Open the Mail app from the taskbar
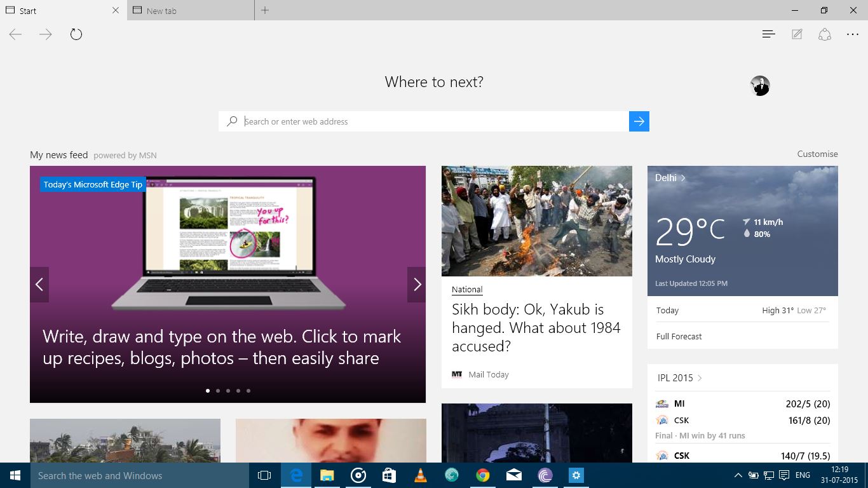 coord(513,475)
